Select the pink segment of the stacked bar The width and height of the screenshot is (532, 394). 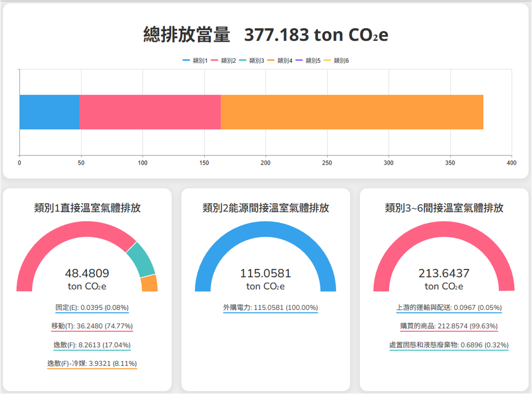[150, 112]
